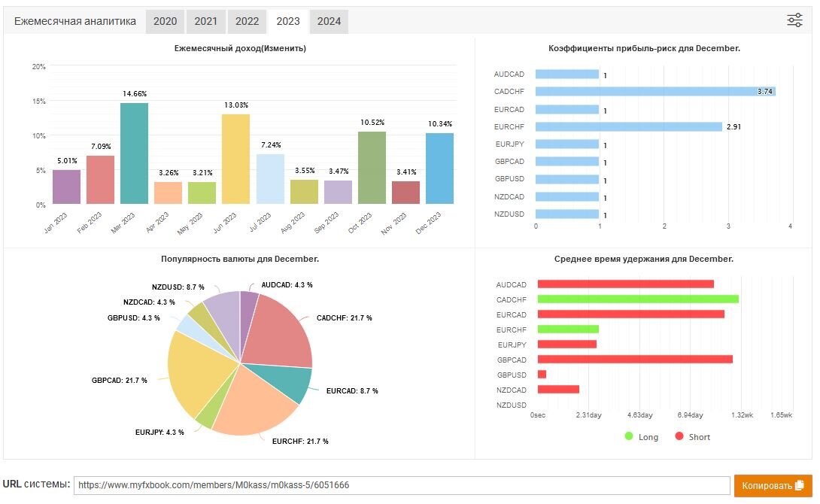
Task: Click the Jun 2023 yellow bar
Action: 236,159
